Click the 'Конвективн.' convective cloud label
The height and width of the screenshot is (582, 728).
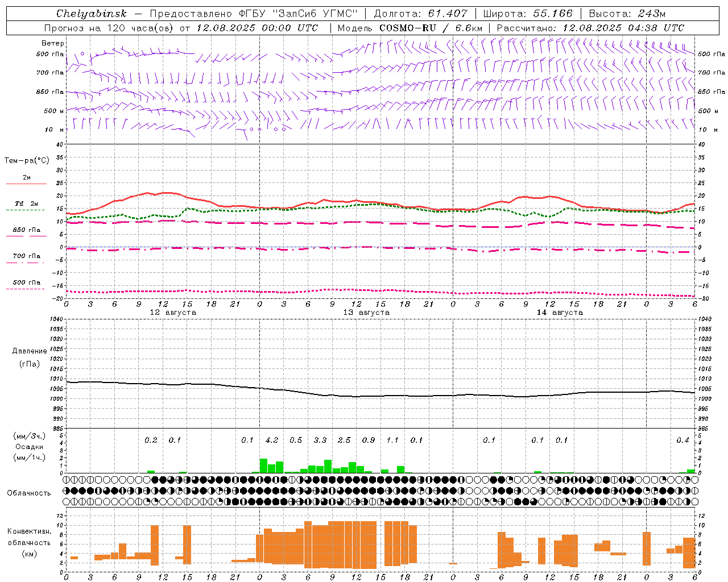29,531
